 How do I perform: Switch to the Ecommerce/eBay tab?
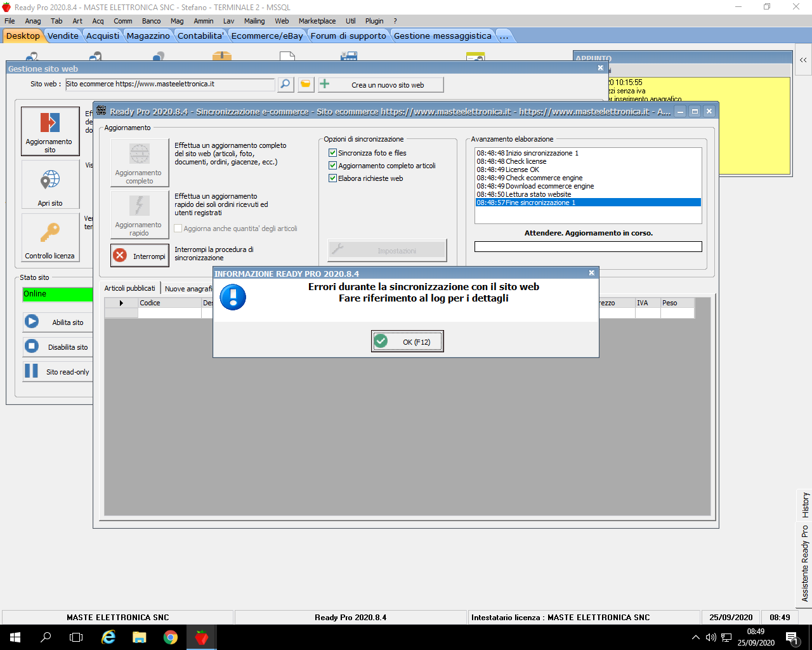pyautogui.click(x=267, y=36)
